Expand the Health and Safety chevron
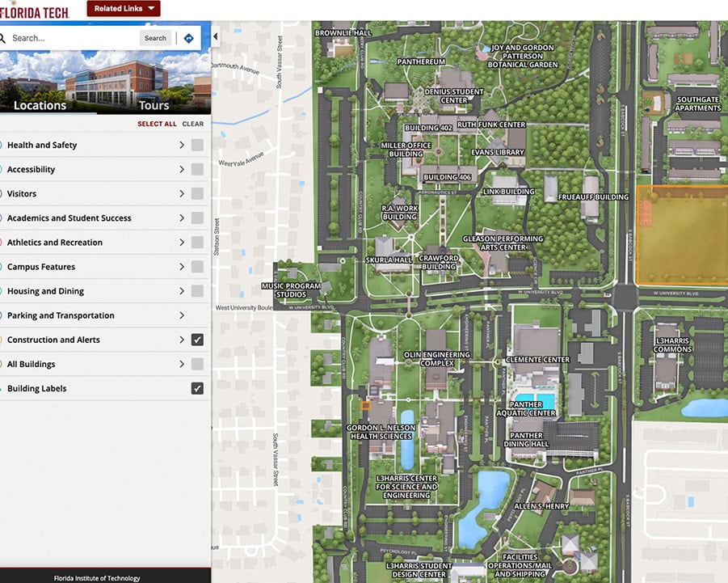 pos(182,145)
